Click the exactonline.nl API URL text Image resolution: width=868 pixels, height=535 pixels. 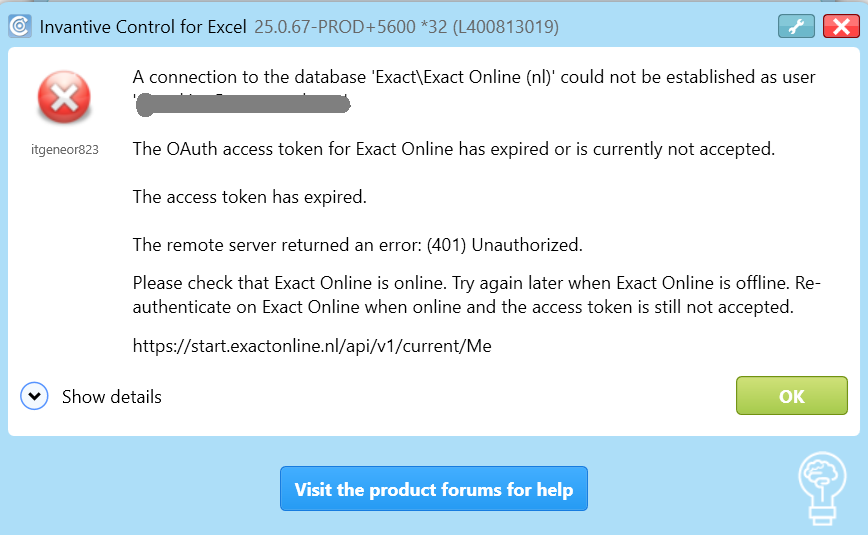312,346
